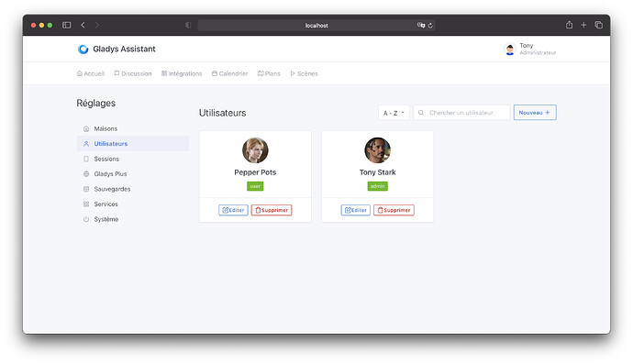
Task: Click the Tony Stark name
Action: [x=377, y=172]
